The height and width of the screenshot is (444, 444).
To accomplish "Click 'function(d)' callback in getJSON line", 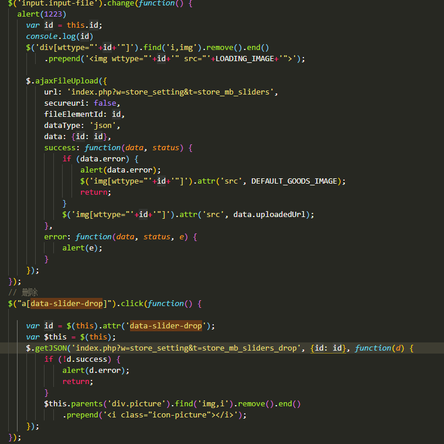I will (x=380, y=348).
